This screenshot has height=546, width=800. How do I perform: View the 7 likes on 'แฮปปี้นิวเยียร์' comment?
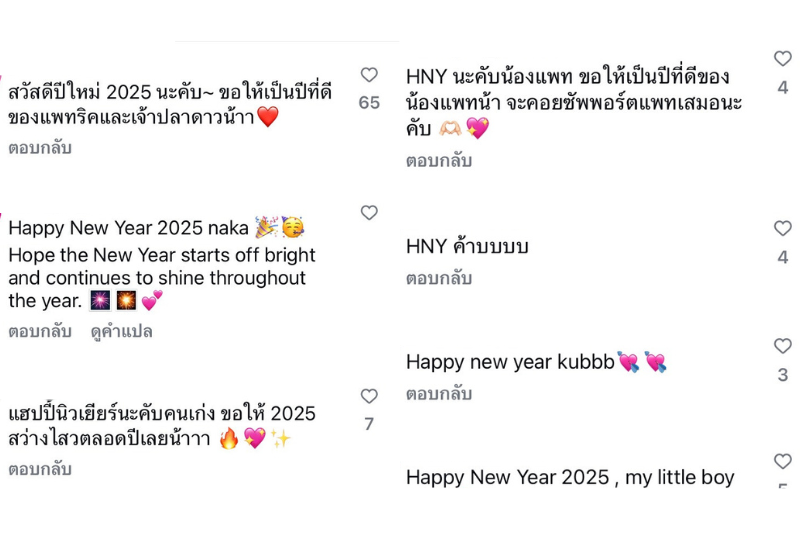coord(369,424)
